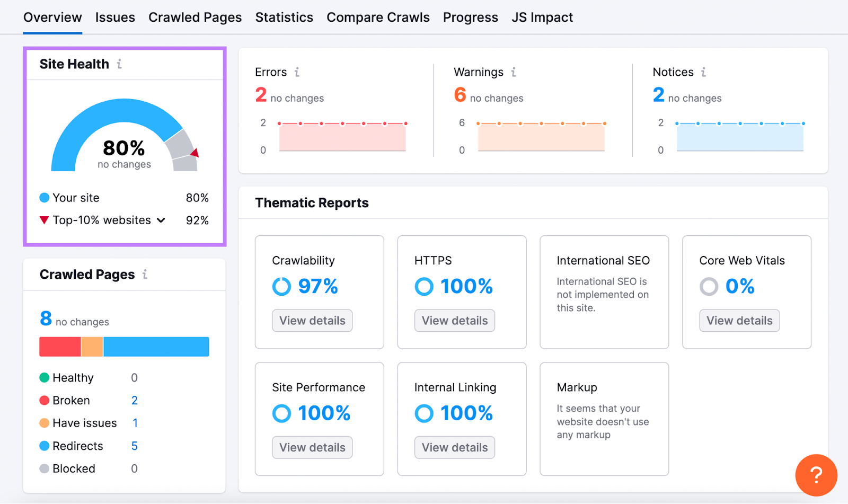
Task: Open the Redirects count 5
Action: [x=135, y=446]
